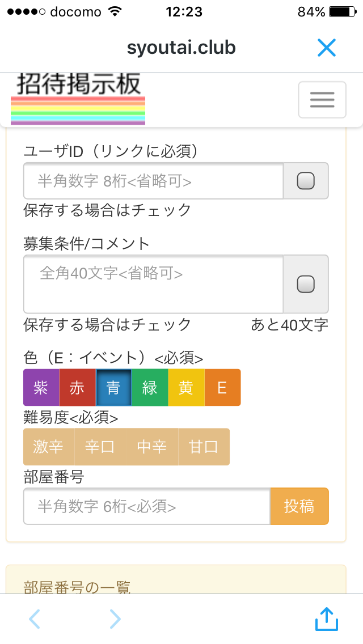Open the hamburger navigation menu

click(322, 100)
